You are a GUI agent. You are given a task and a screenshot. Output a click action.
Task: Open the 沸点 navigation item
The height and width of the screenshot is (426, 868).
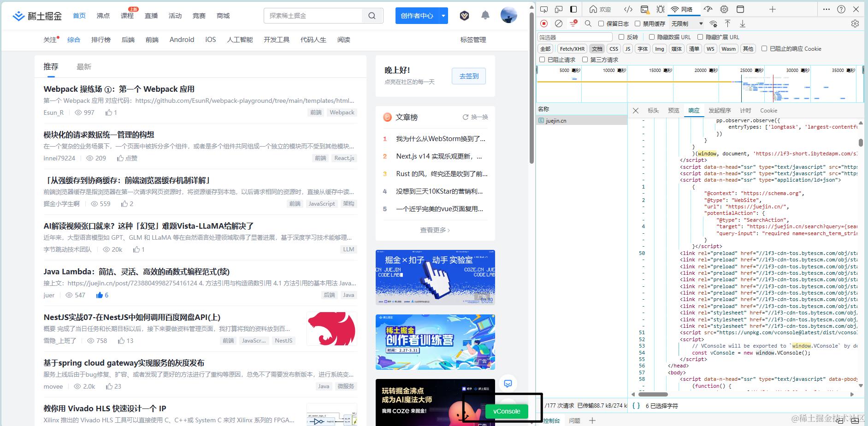pos(103,16)
